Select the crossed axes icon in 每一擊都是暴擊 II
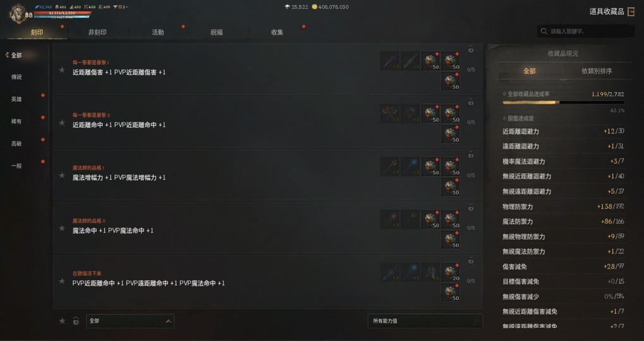The image size is (644, 341). [390, 114]
